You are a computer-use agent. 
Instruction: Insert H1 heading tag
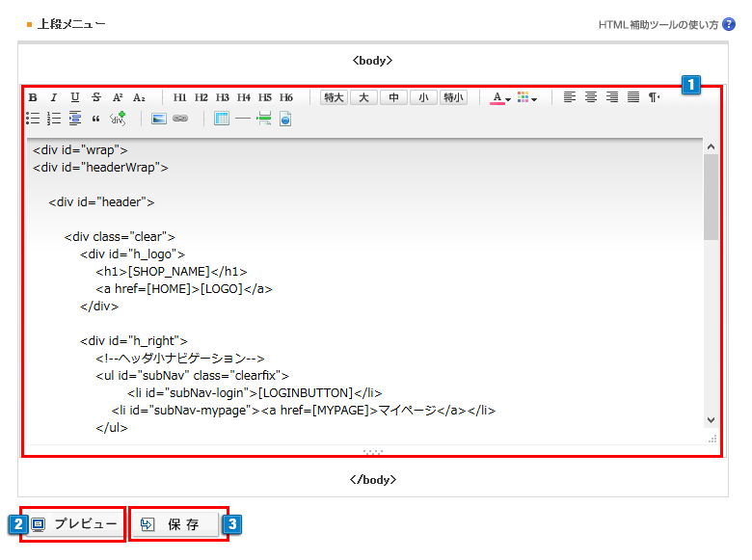[180, 97]
